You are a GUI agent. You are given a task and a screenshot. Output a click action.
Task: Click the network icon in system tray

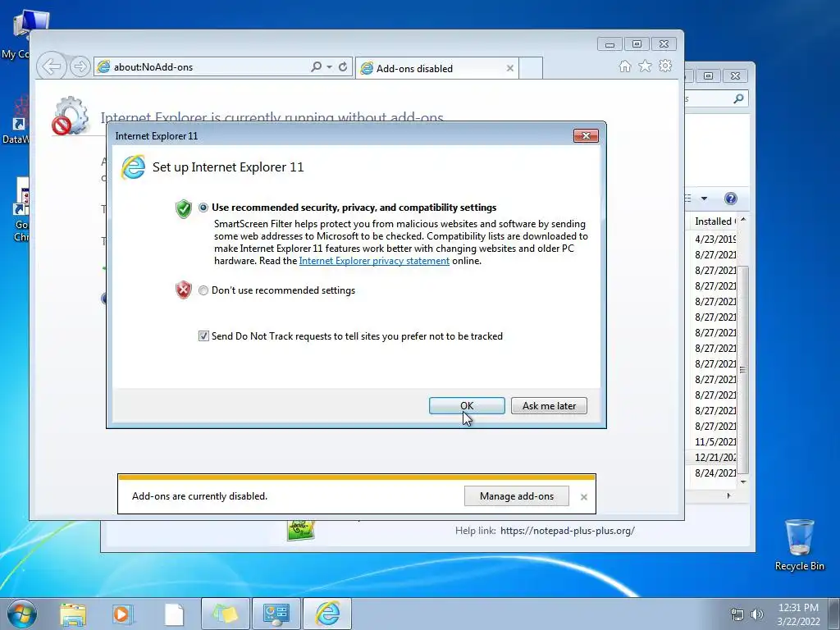(737, 614)
